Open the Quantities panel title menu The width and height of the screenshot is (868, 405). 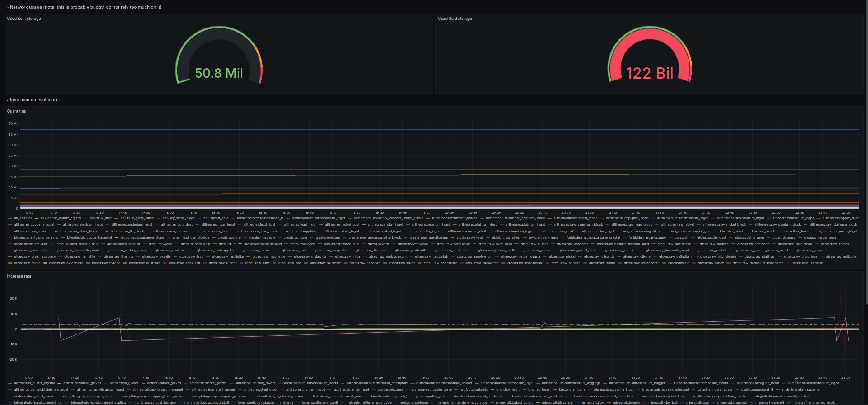16,111
